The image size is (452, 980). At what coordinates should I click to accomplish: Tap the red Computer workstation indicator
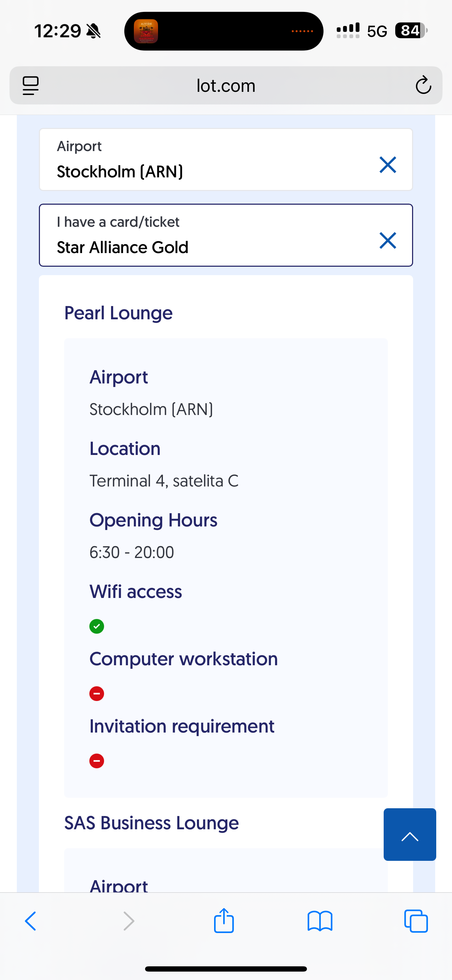[97, 694]
